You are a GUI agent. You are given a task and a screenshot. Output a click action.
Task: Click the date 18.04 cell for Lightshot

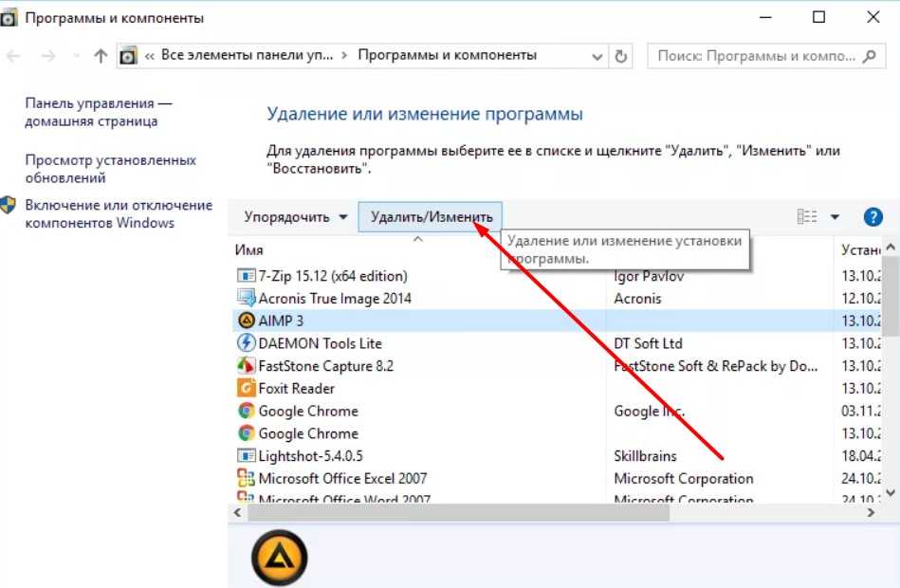click(861, 455)
